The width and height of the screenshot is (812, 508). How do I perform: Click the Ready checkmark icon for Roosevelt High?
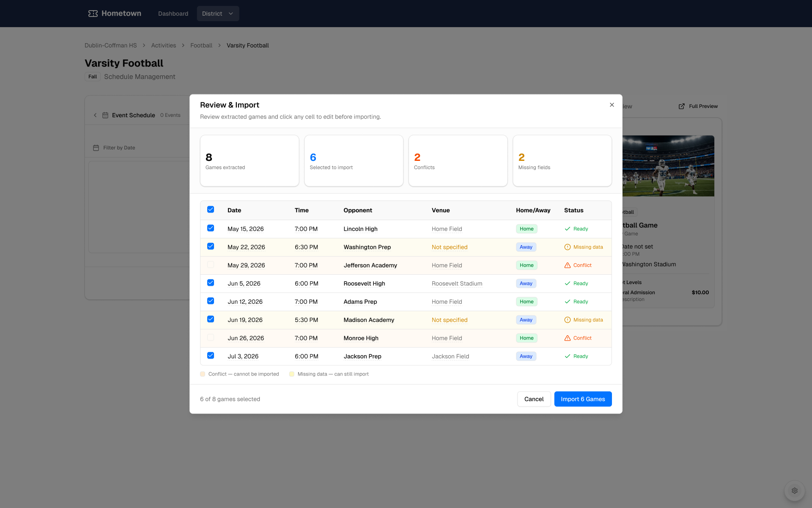pos(568,284)
